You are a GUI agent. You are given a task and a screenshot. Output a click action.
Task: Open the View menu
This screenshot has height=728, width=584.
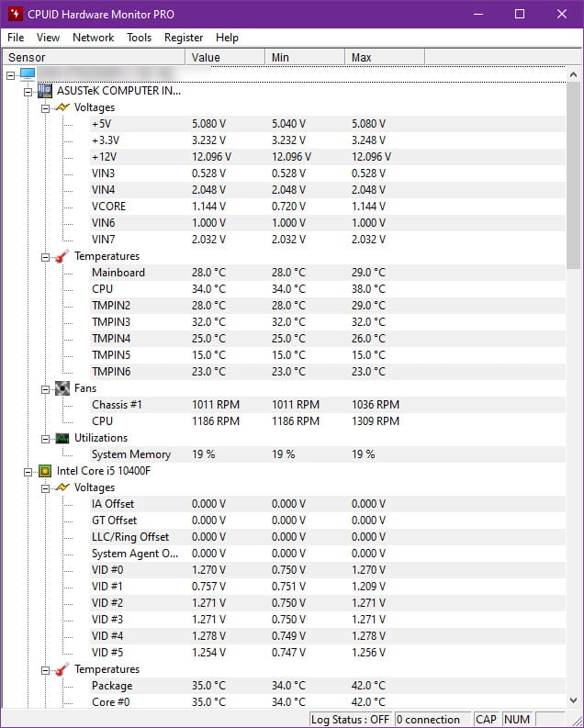tap(49, 38)
